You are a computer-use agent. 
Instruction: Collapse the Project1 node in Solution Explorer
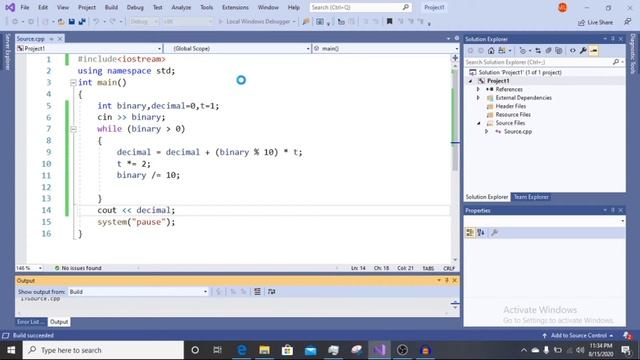(x=471, y=81)
